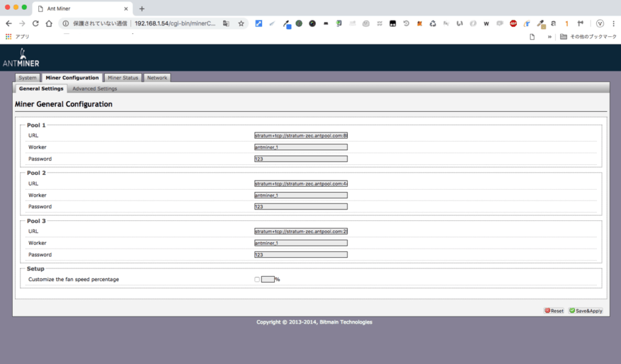Viewport: 621px width, 364px height.
Task: Switch to the Miner Status tab
Action: pos(123,78)
